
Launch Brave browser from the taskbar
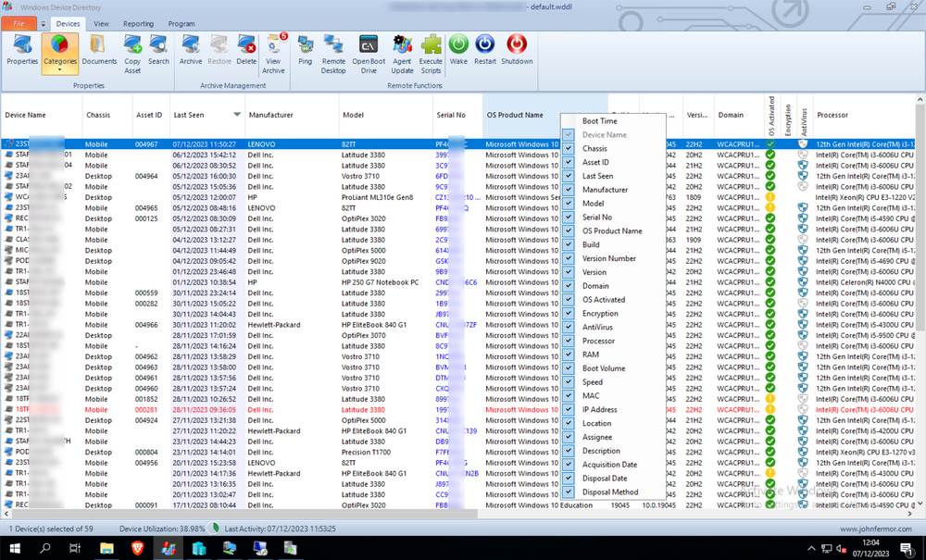click(x=137, y=548)
